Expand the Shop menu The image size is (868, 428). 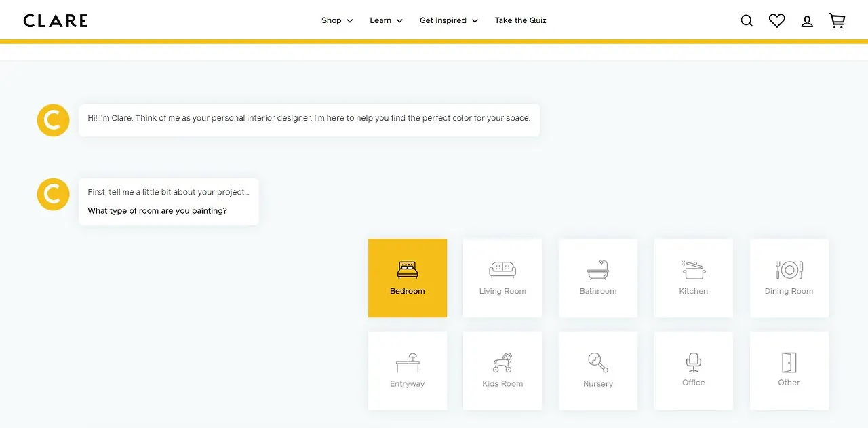click(337, 20)
